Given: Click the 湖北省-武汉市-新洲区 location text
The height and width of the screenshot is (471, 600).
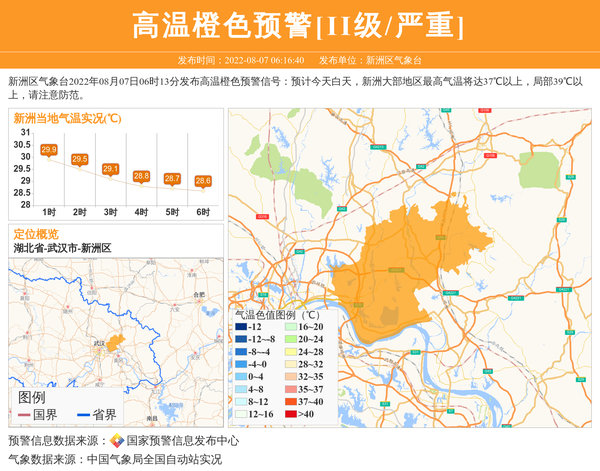Looking at the screenshot, I should tap(62, 248).
